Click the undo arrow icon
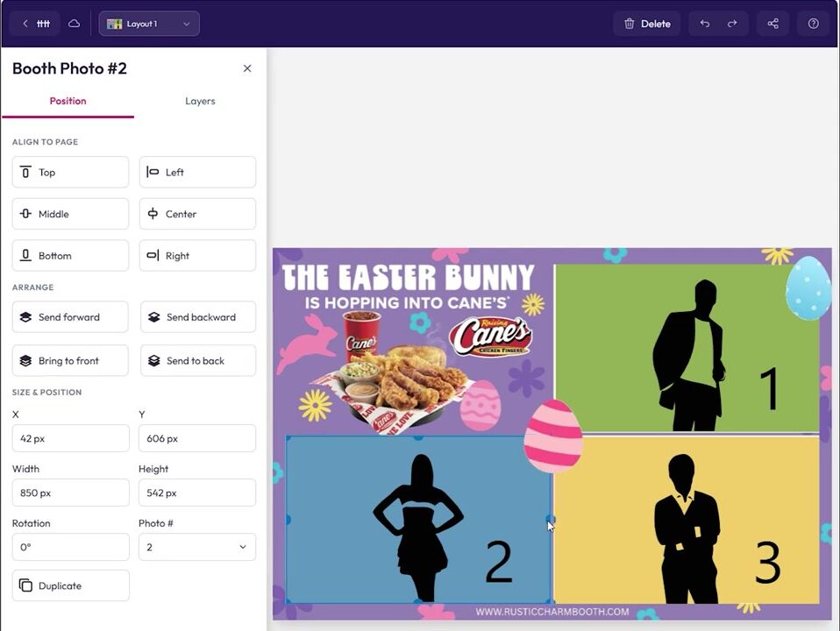 [x=704, y=24]
